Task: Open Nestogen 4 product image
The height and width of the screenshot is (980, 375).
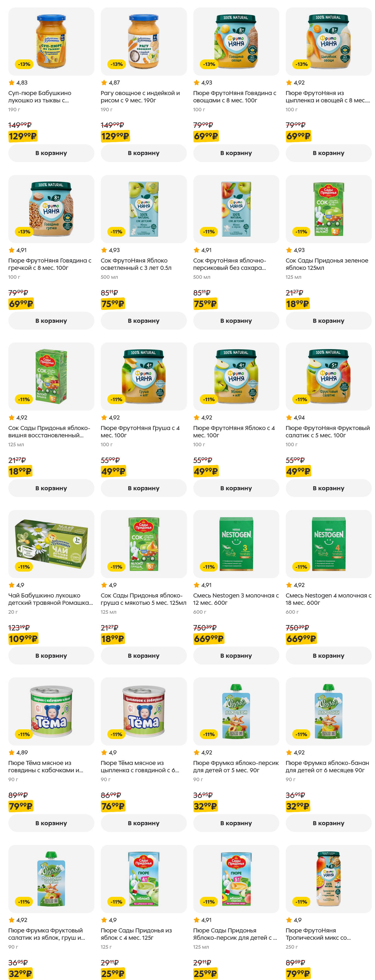Action: [328, 544]
